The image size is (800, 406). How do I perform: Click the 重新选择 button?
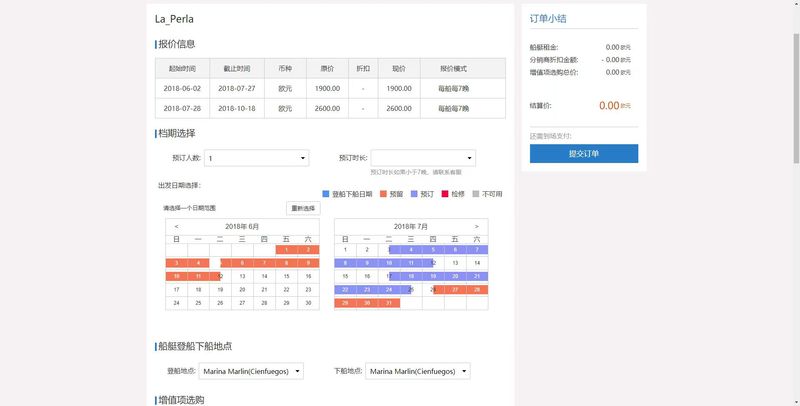[x=303, y=208]
